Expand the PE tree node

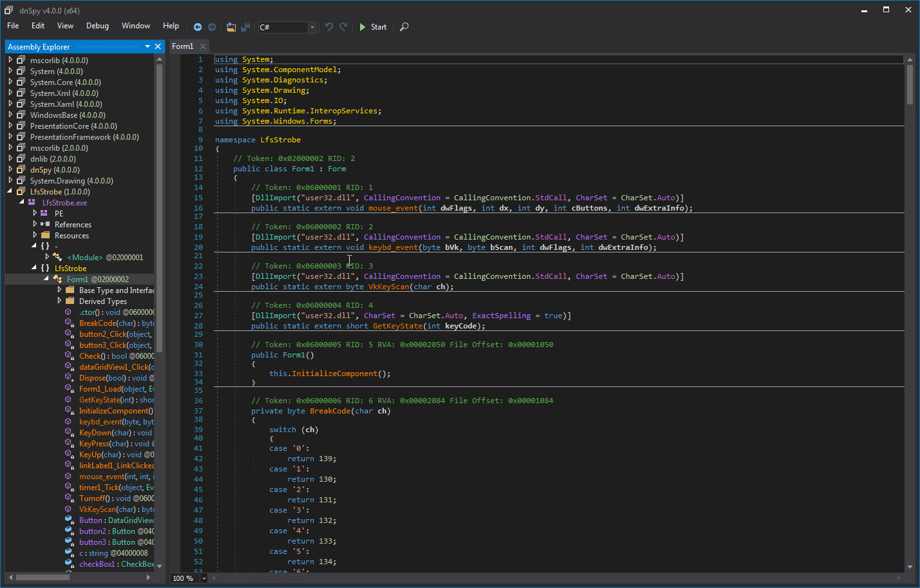pos(35,213)
